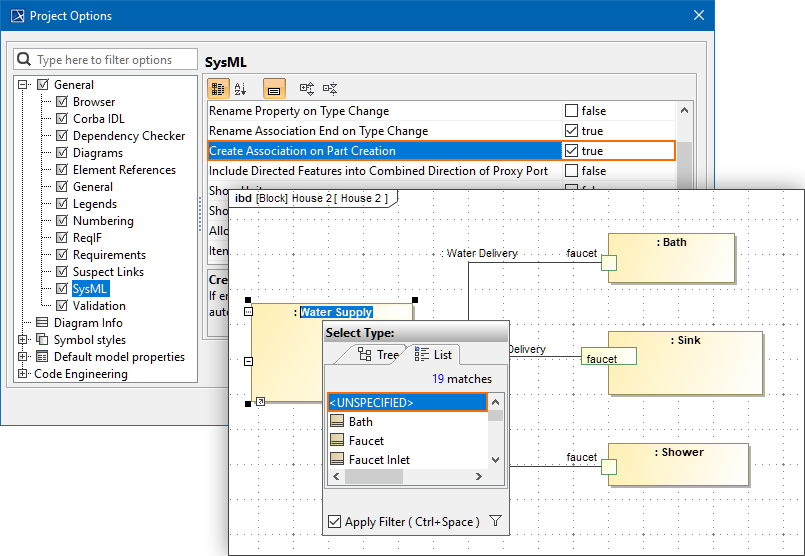Click the collapse all options icon
The height and width of the screenshot is (556, 805).
(x=331, y=89)
